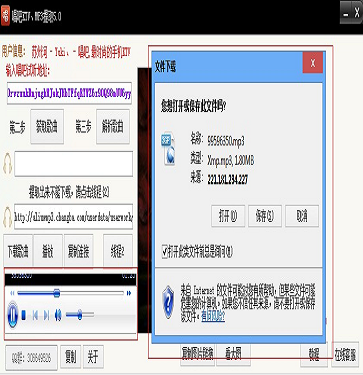Click 下载歌曲 download song button
This screenshot has width=363, height=375.
[18, 251]
